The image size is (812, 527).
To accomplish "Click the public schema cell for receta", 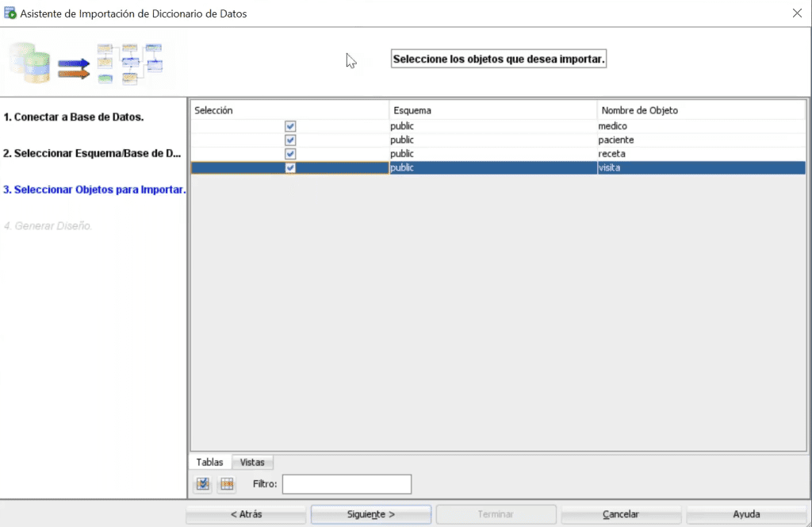I will [493, 154].
